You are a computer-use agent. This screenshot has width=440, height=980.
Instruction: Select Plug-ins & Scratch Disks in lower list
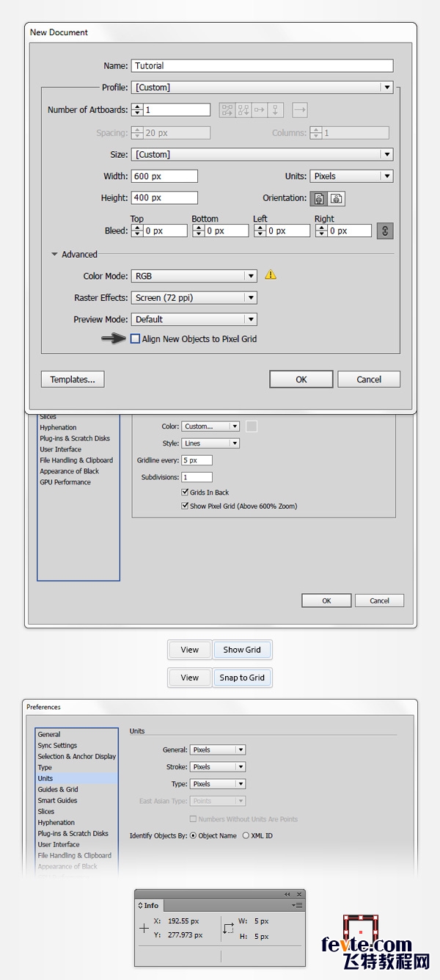point(73,833)
